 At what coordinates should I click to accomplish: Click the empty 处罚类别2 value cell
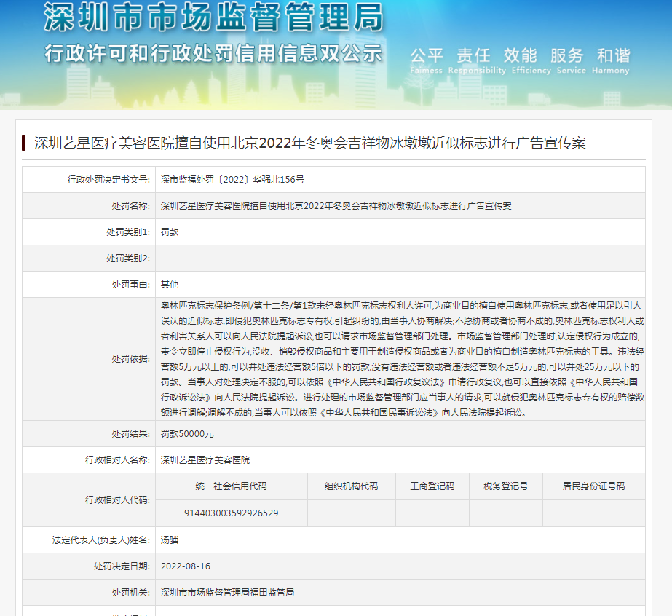pos(400,258)
